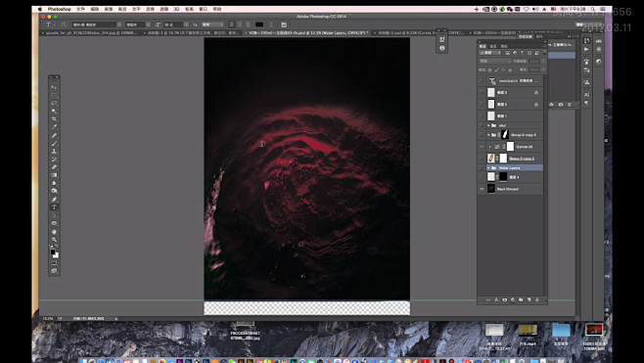Image resolution: width=644 pixels, height=363 pixels.
Task: Show the Water Layers group
Action: (x=482, y=168)
